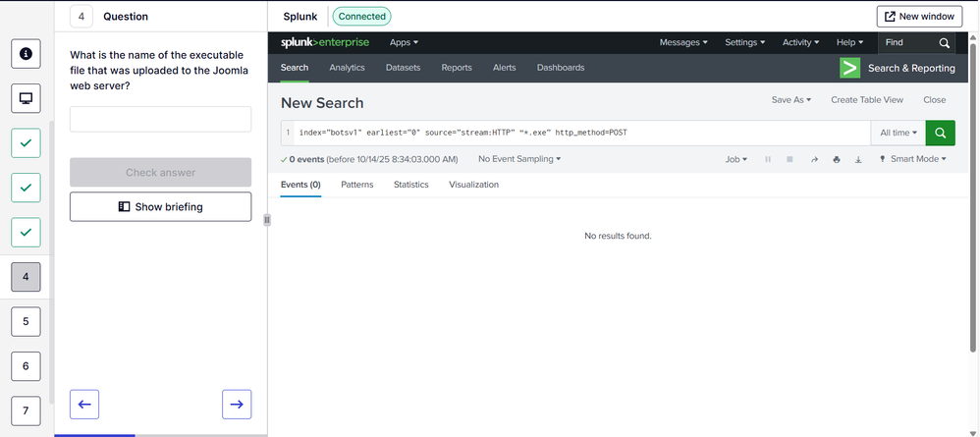Select question 5 in the sidebar
This screenshot has width=980, height=437.
coord(26,321)
